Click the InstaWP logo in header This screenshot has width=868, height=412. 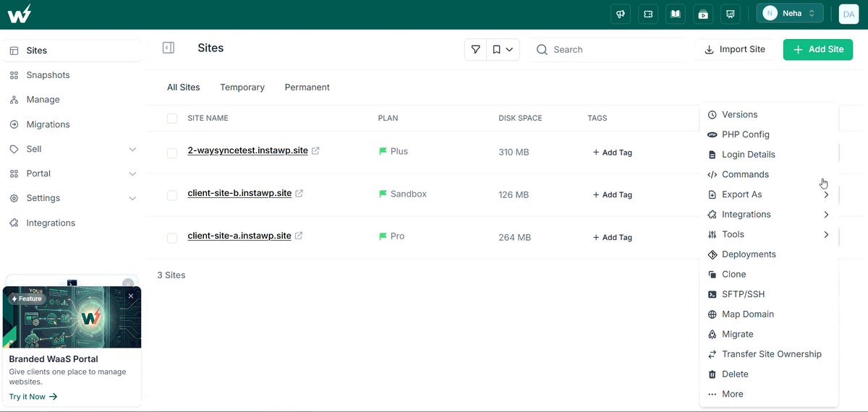click(20, 14)
